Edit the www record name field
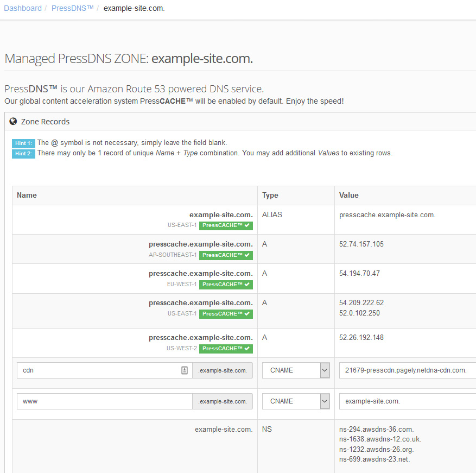476x473 pixels. coord(105,401)
